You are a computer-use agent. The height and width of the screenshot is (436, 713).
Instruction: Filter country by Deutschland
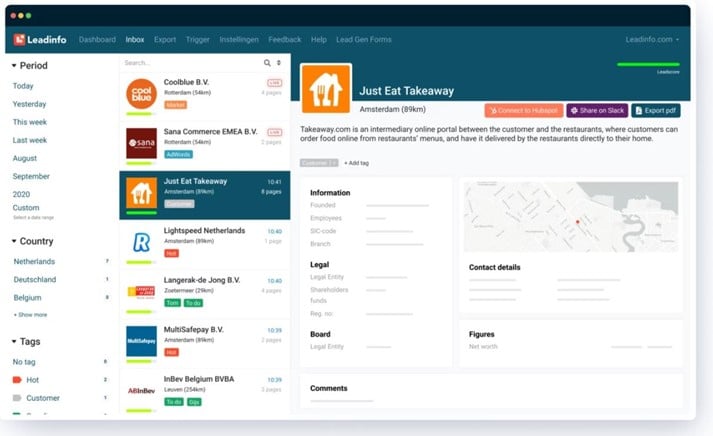35,280
